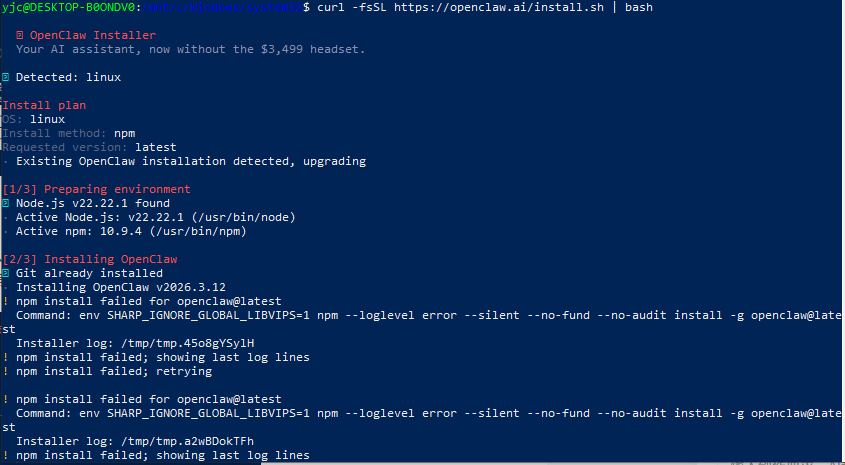The height and width of the screenshot is (465, 845).
Task: Click the bullet beside Installing OpenClaw v2026.3.12
Action: pos(5,288)
